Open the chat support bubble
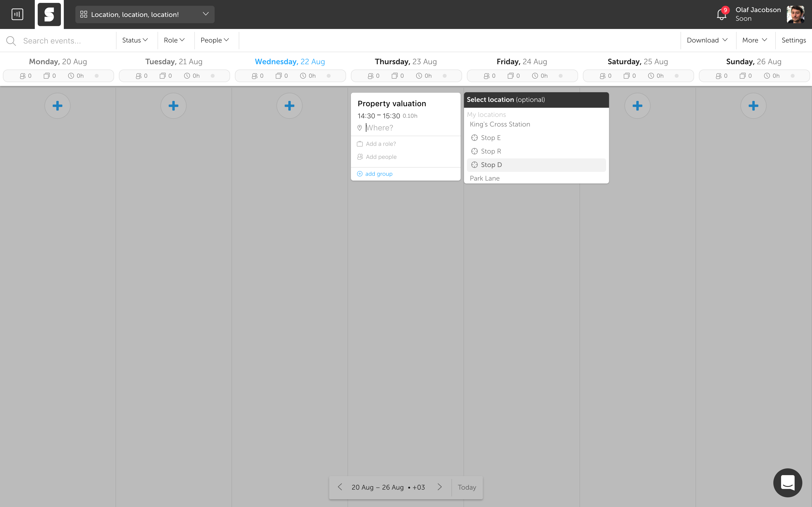The width and height of the screenshot is (812, 507). point(788,483)
